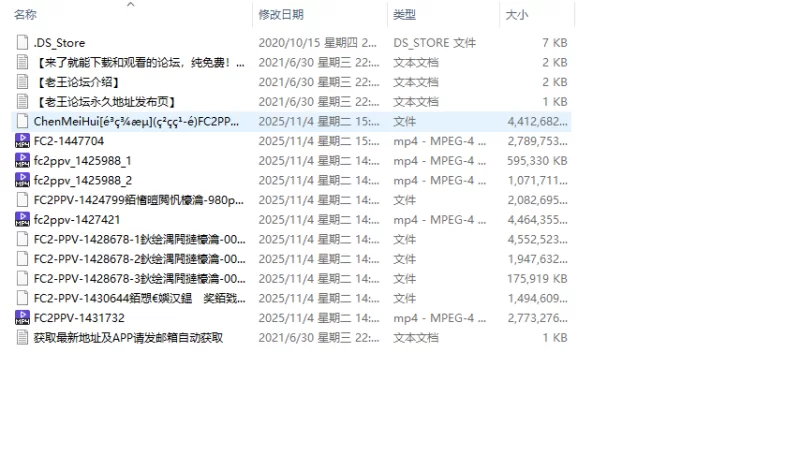800x455 pixels.
Task: Select file name 获取最新地址及APP请发邮箱自动获取
Action: pyautogui.click(x=129, y=338)
